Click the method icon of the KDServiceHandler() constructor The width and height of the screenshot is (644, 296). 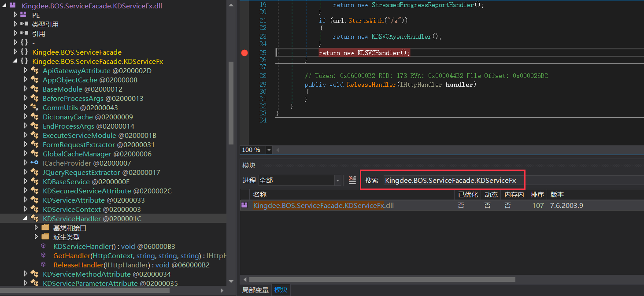pos(44,246)
